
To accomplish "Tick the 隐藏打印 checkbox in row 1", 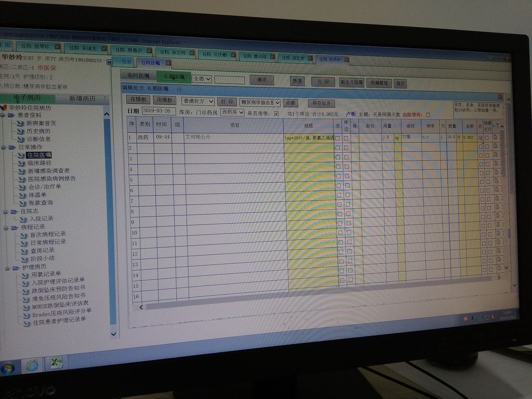I will click(x=487, y=138).
